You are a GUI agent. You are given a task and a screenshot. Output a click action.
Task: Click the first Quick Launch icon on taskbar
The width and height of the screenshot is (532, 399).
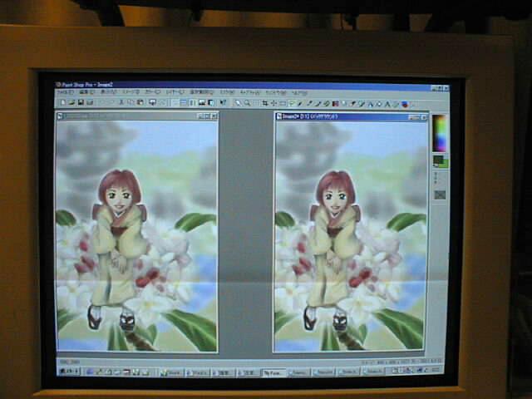tap(90, 372)
